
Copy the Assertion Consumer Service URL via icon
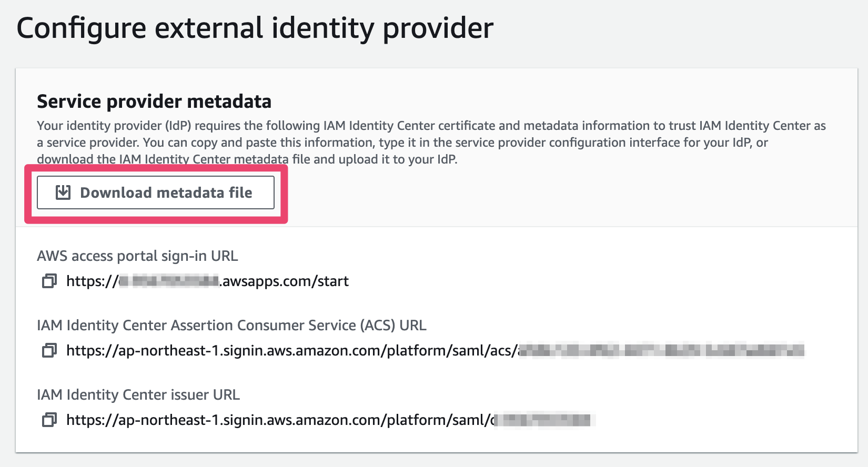[x=49, y=350]
